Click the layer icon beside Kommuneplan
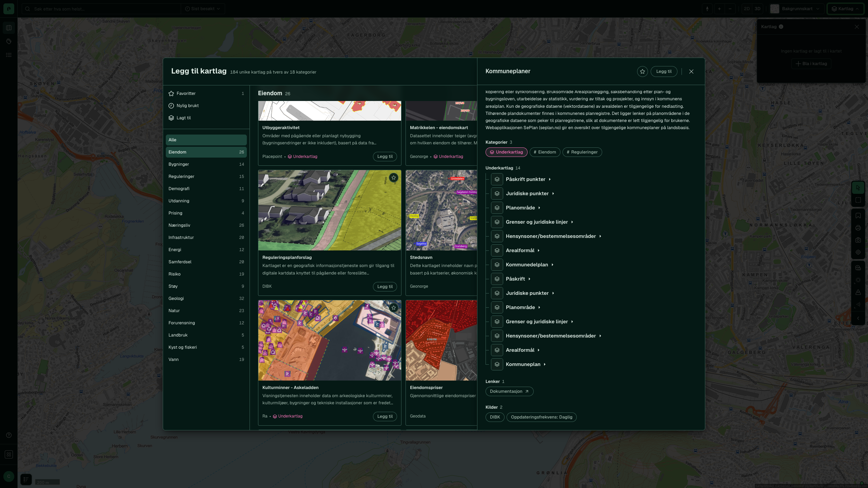 point(497,364)
